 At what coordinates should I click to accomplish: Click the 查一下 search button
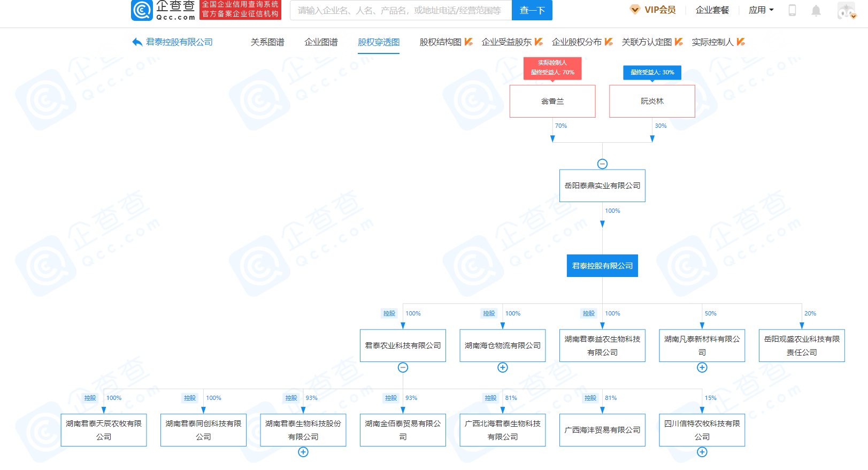click(532, 10)
